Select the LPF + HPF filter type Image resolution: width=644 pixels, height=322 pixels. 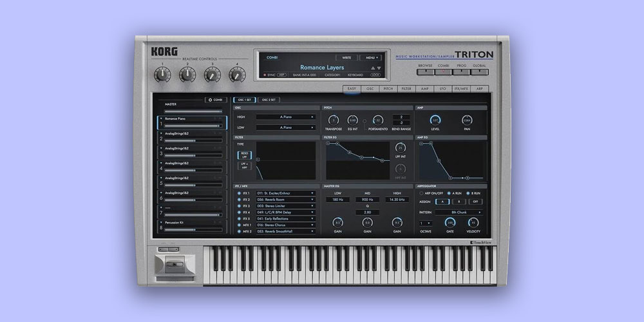245,166
